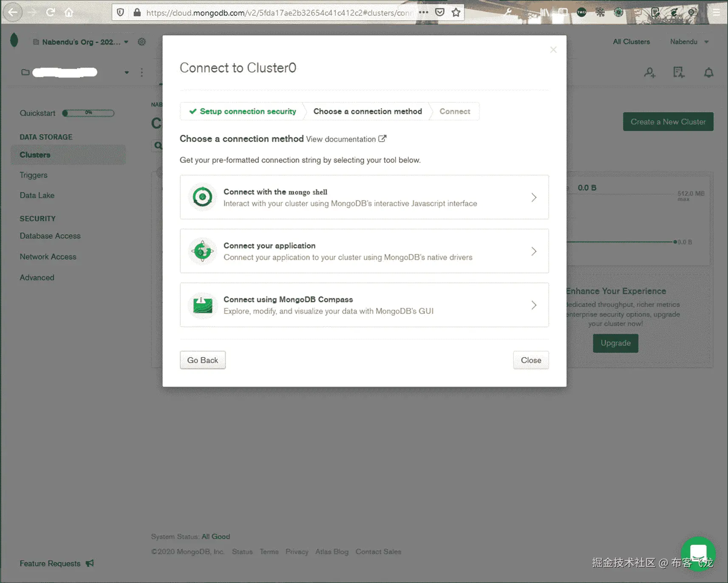Open Data Lake in the sidebar
Image resolution: width=728 pixels, height=583 pixels.
tap(37, 195)
